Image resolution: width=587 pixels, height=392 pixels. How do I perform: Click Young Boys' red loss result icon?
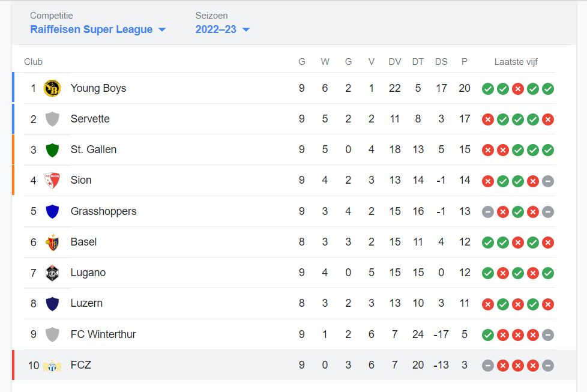tap(518, 89)
